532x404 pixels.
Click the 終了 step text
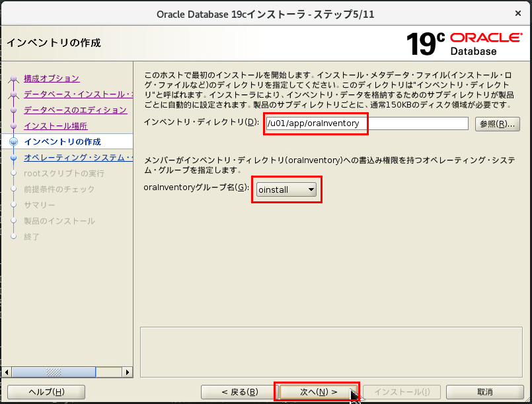click(32, 236)
